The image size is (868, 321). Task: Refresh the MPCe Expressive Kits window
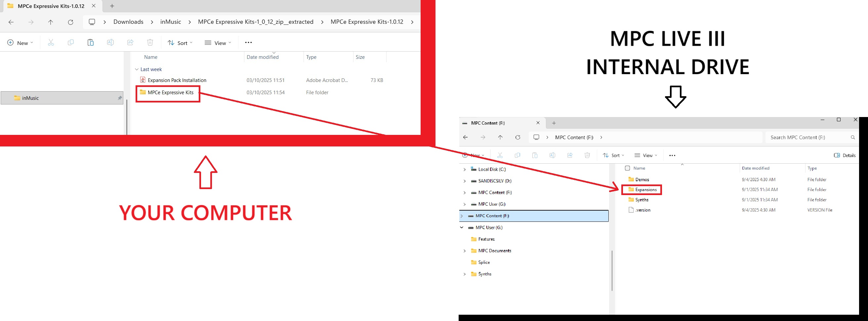click(70, 22)
